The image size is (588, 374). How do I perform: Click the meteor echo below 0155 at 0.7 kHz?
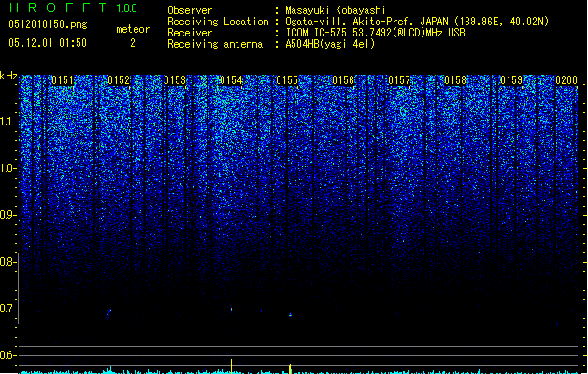290,315
